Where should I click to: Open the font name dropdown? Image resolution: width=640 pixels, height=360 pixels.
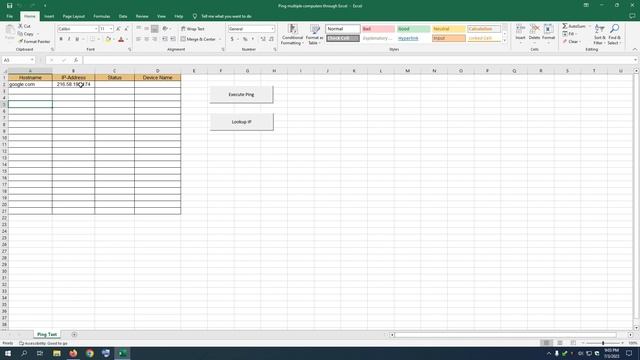(96, 29)
